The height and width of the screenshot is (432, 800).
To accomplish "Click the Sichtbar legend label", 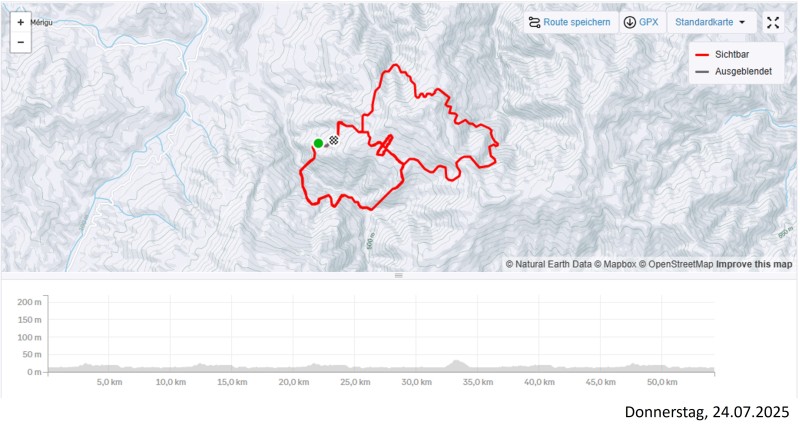I will click(x=733, y=54).
